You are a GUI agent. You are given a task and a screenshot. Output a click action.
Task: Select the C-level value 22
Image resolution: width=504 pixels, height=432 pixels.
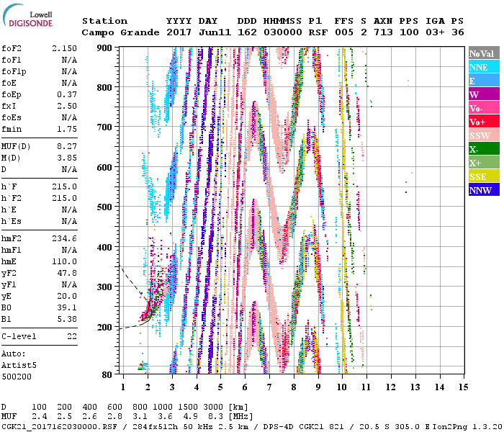tap(71, 336)
